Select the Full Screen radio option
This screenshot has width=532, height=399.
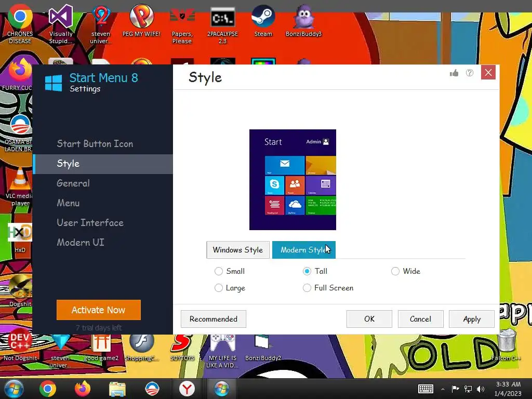(x=307, y=288)
